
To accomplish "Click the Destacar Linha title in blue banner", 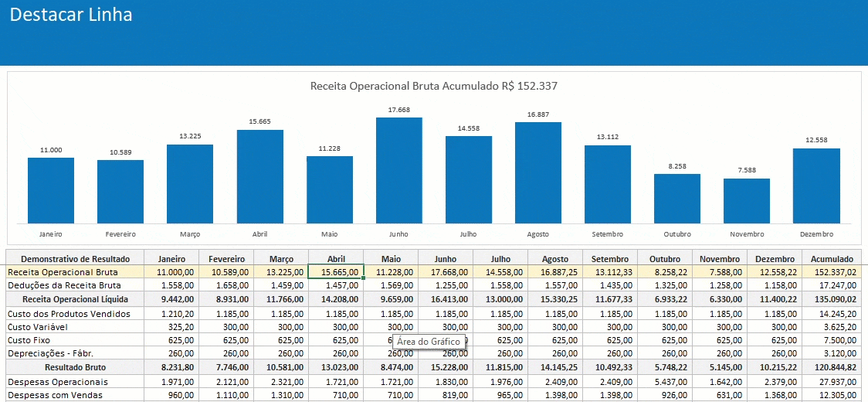I will click(x=71, y=15).
